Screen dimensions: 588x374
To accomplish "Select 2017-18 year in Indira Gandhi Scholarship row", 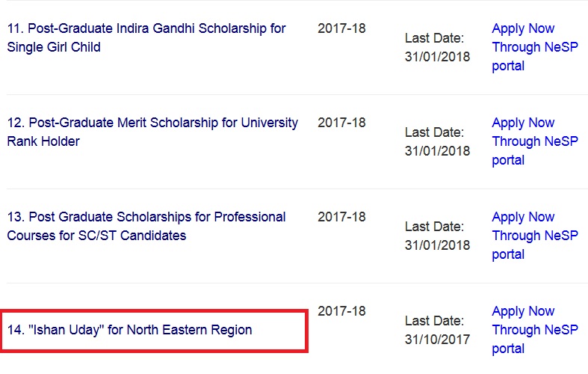I will [341, 29].
